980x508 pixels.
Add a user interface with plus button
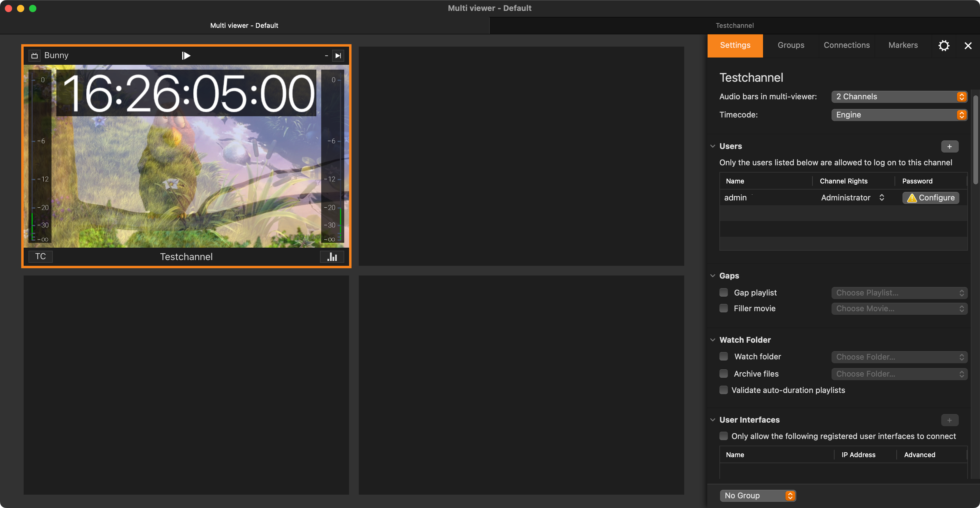950,420
